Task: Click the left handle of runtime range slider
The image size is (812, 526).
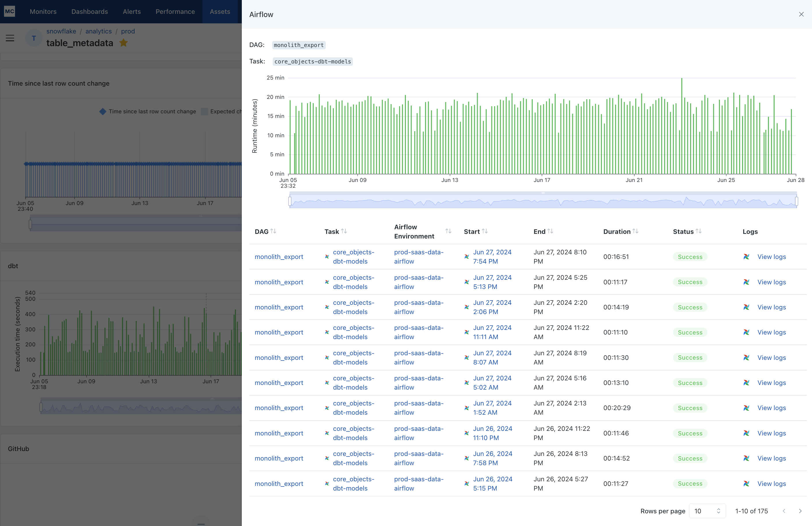Action: point(290,201)
